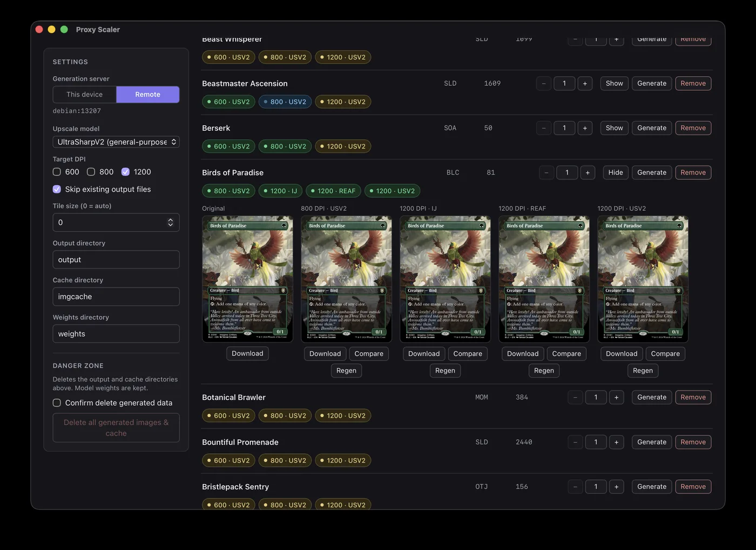Decrease Beastmaster Ascension quantity with minus
This screenshot has width=756, height=550.
[x=544, y=83]
